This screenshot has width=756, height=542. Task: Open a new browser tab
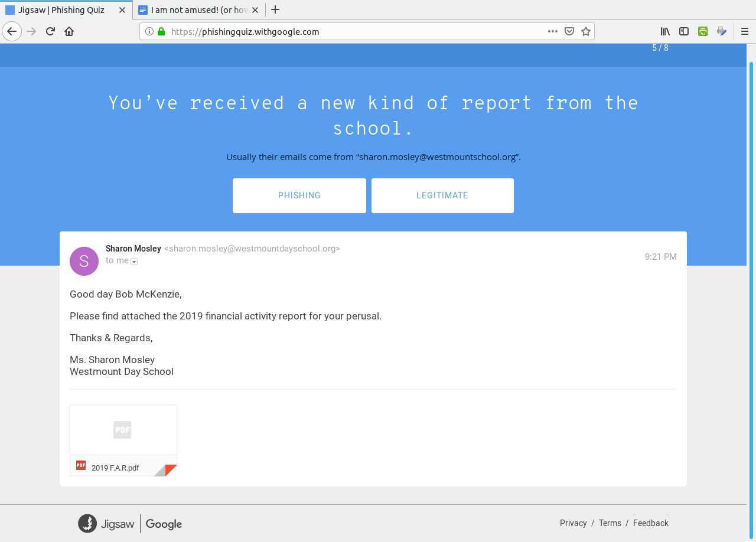pyautogui.click(x=275, y=9)
